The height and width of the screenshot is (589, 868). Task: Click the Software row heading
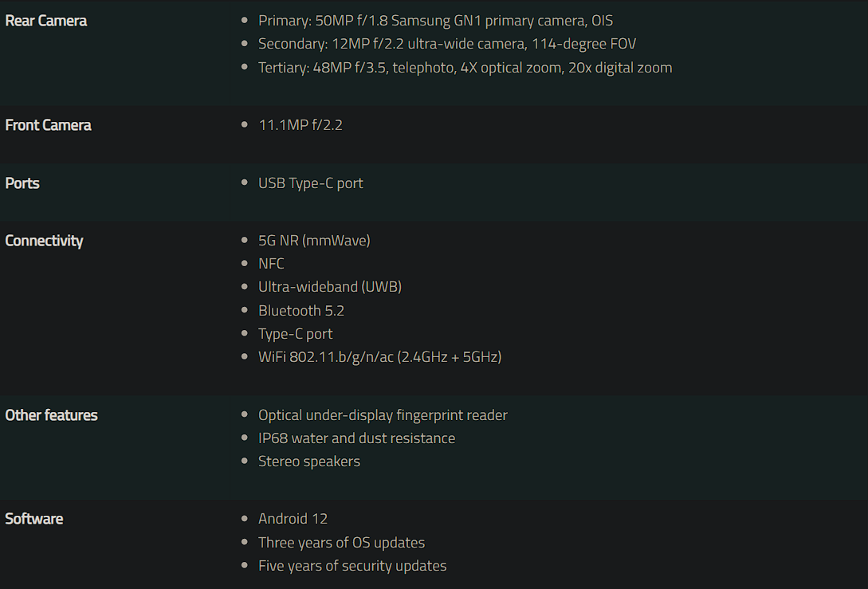pyautogui.click(x=34, y=519)
